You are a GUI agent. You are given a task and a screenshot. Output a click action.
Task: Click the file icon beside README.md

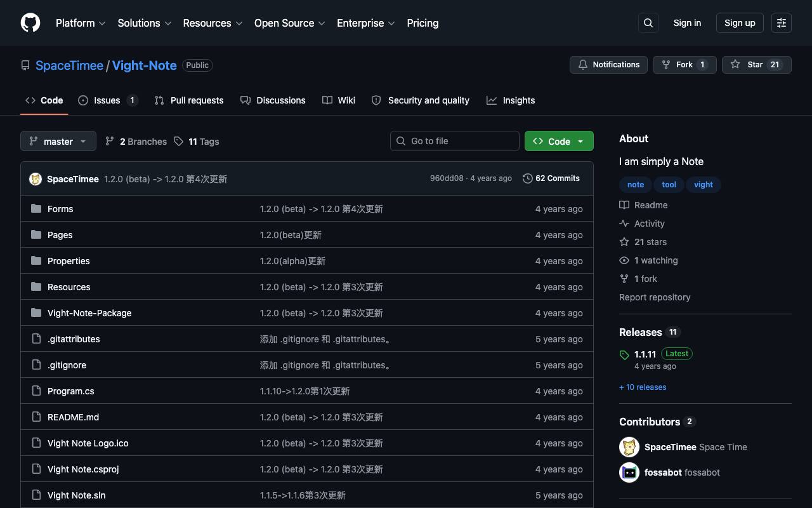[x=36, y=417]
